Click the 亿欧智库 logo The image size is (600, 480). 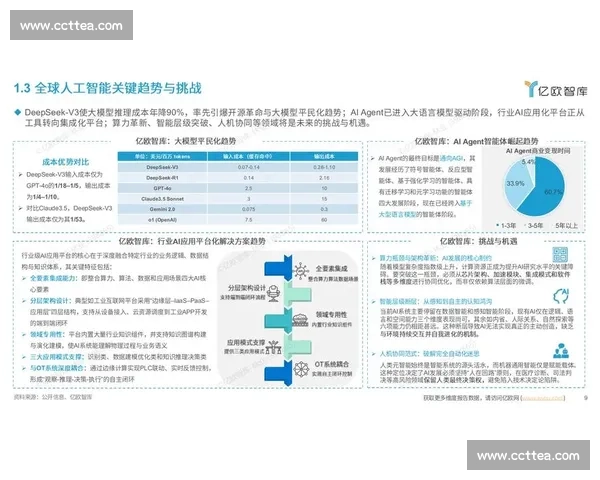click(x=555, y=89)
